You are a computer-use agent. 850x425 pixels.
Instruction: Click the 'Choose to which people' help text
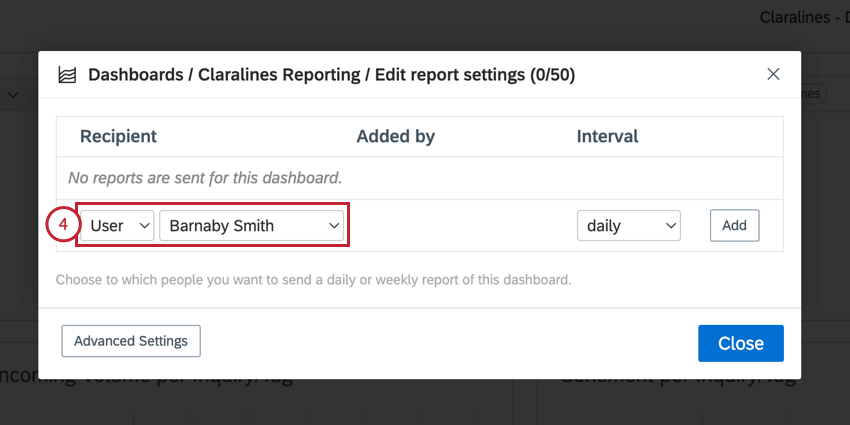pyautogui.click(x=314, y=280)
